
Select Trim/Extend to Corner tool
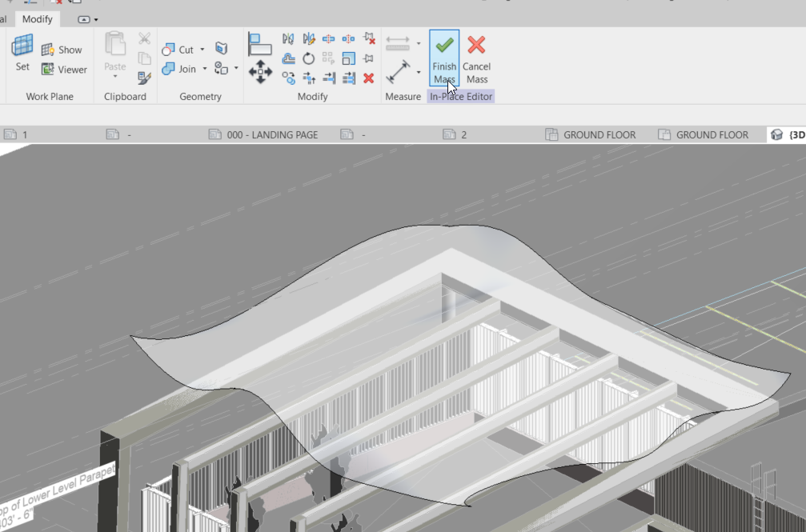coord(308,78)
